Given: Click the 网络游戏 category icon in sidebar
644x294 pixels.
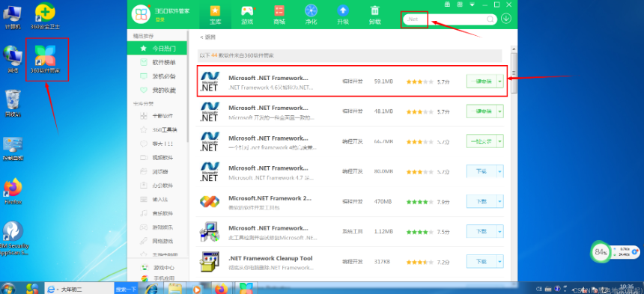Looking at the screenshot, I should pos(143,241).
